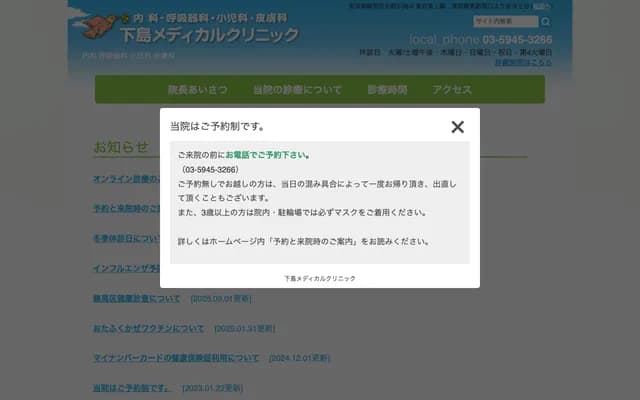The width and height of the screenshot is (640, 400).
Task: Open the 院長あいさつ menu item
Action: coord(198,89)
